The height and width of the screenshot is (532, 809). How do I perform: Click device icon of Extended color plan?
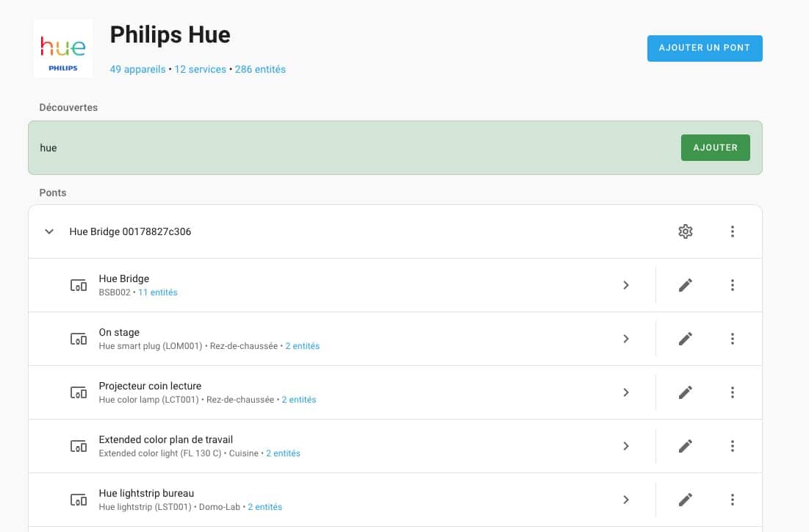click(79, 446)
